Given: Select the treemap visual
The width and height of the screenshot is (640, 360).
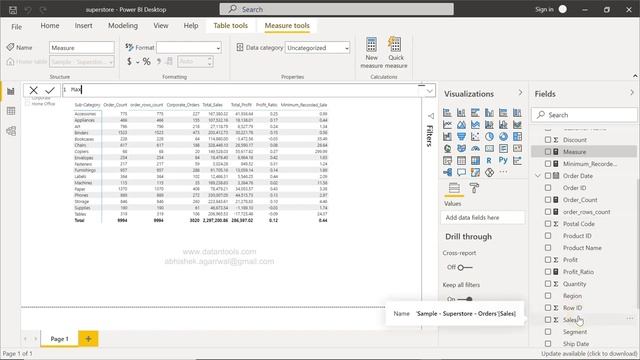Looking at the screenshot, I should pos(517,136).
